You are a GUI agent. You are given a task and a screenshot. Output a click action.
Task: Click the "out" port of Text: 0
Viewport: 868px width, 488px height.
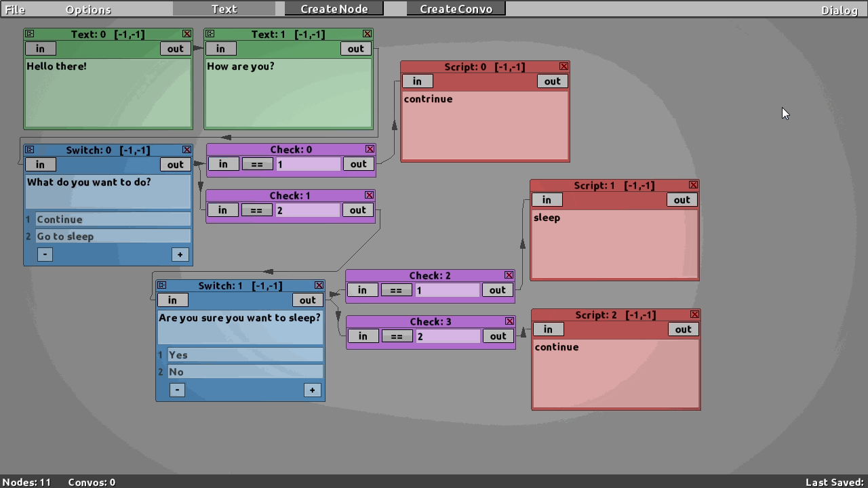[175, 48]
